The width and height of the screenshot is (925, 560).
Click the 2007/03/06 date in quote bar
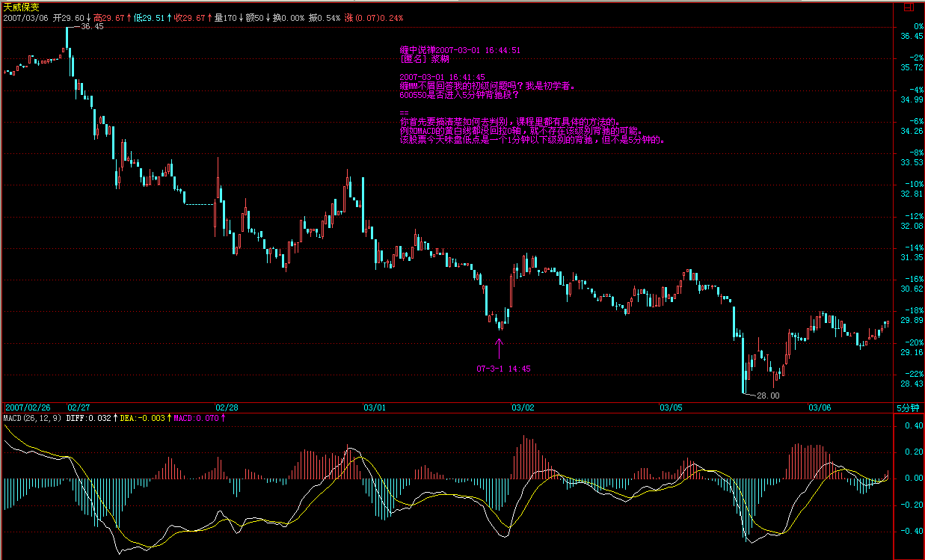coord(25,17)
